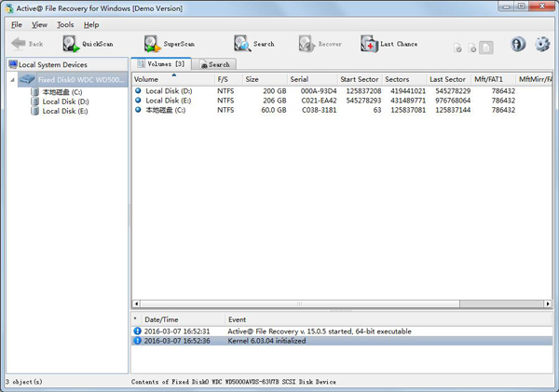559x392 pixels.
Task: Open the Help menu
Action: [x=91, y=25]
